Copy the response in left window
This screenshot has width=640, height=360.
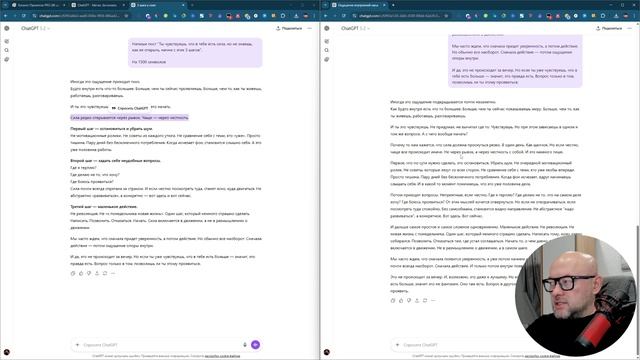click(73, 273)
